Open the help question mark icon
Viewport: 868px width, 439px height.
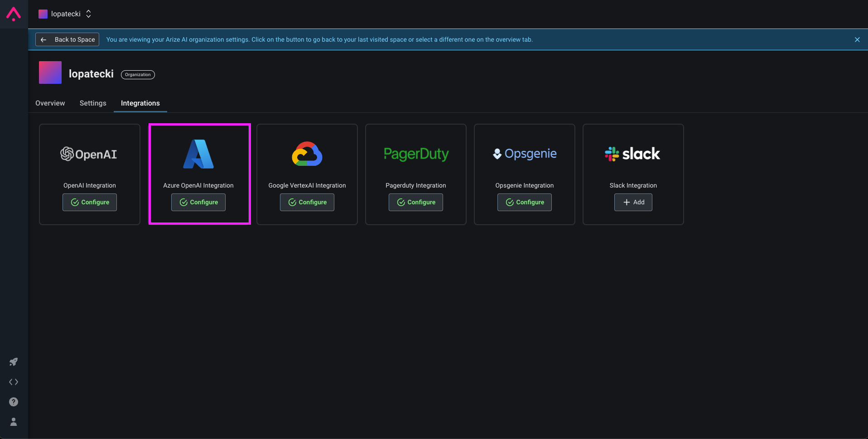click(14, 402)
